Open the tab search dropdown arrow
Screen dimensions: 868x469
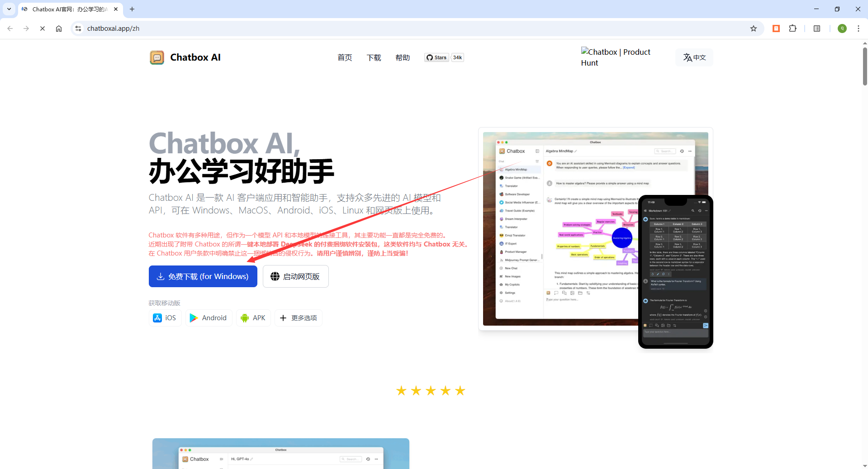pos(9,9)
